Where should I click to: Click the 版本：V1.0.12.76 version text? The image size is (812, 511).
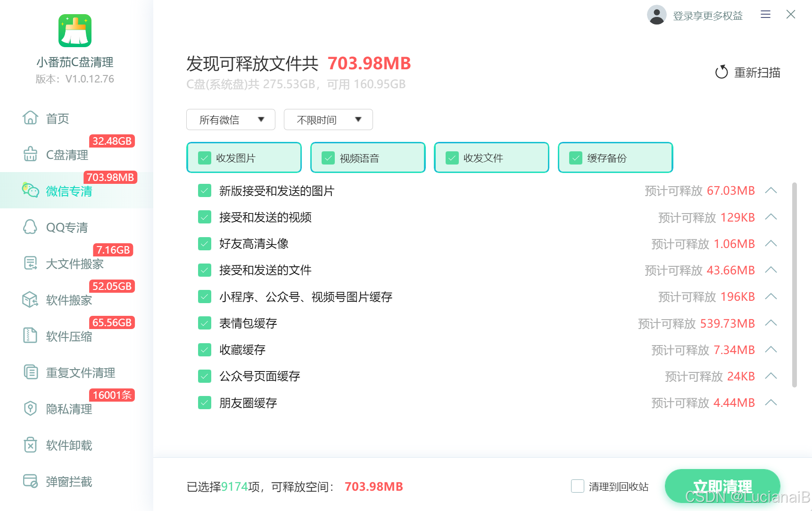[75, 79]
